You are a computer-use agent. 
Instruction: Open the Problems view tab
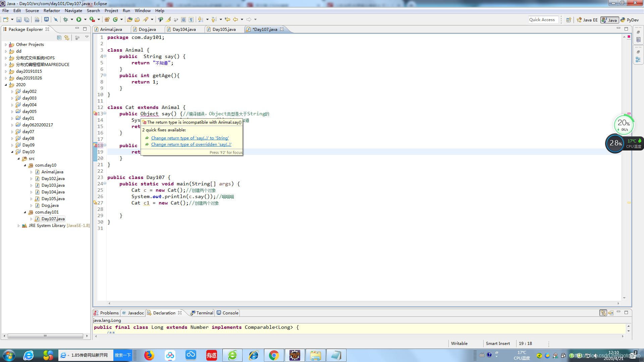point(106,313)
